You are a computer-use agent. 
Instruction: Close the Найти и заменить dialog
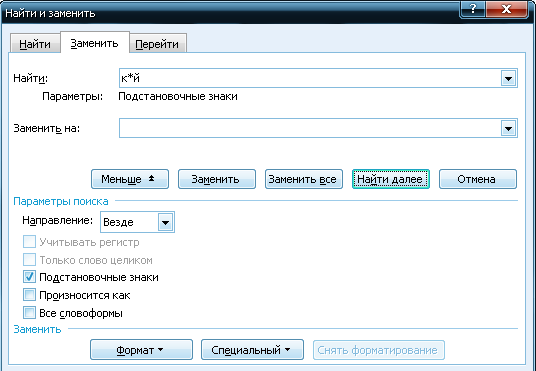pyautogui.click(x=506, y=9)
